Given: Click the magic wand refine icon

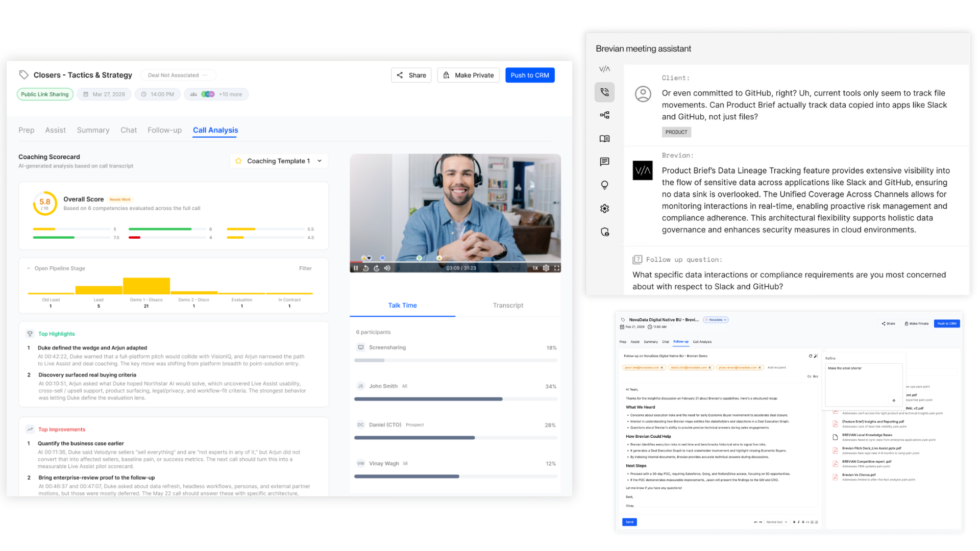Looking at the screenshot, I should click(816, 356).
